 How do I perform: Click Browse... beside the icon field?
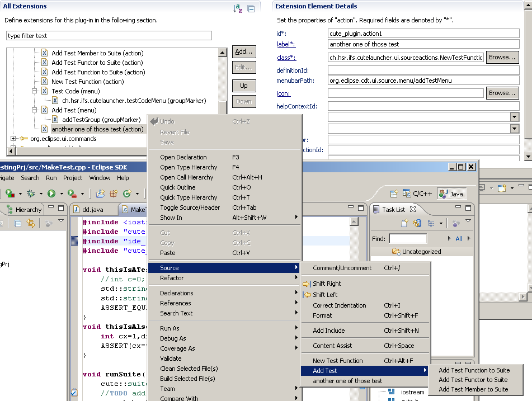coord(502,93)
